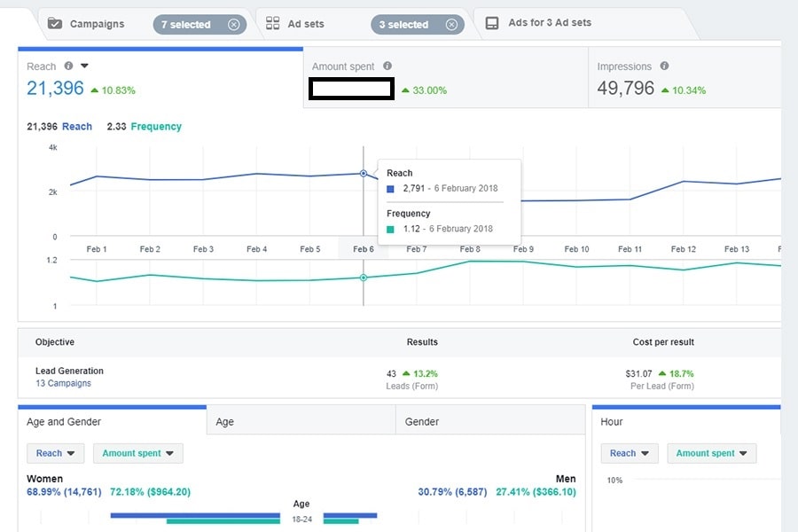Click the 3 selected ad sets pill
The height and width of the screenshot is (532, 798).
point(418,25)
